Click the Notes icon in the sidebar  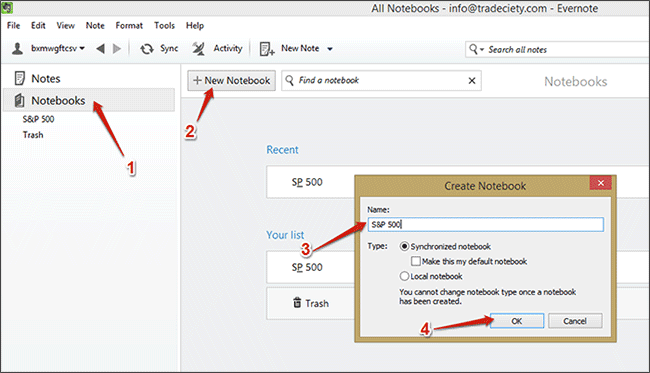(x=19, y=78)
